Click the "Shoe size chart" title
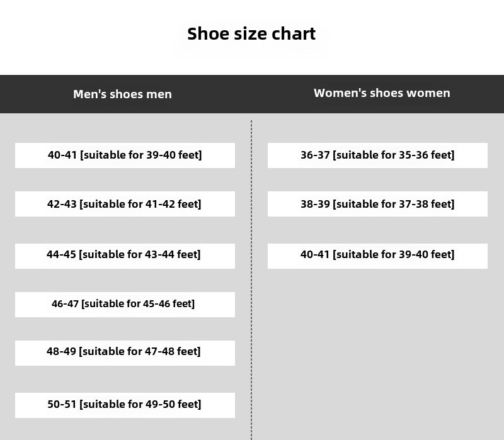Image resolution: width=504 pixels, height=440 pixels. pyautogui.click(x=251, y=33)
